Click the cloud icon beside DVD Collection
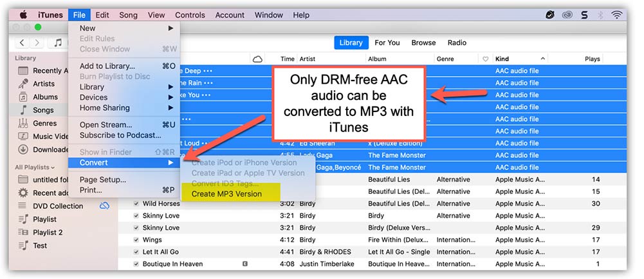Image resolution: width=644 pixels, height=279 pixels. pyautogui.click(x=104, y=206)
